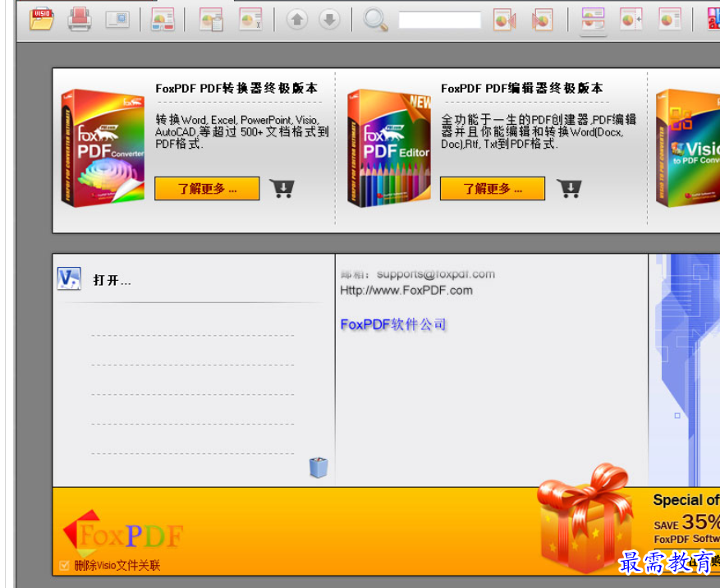The image size is (720, 588).
Task: Click the red printer icon
Action: click(x=80, y=20)
